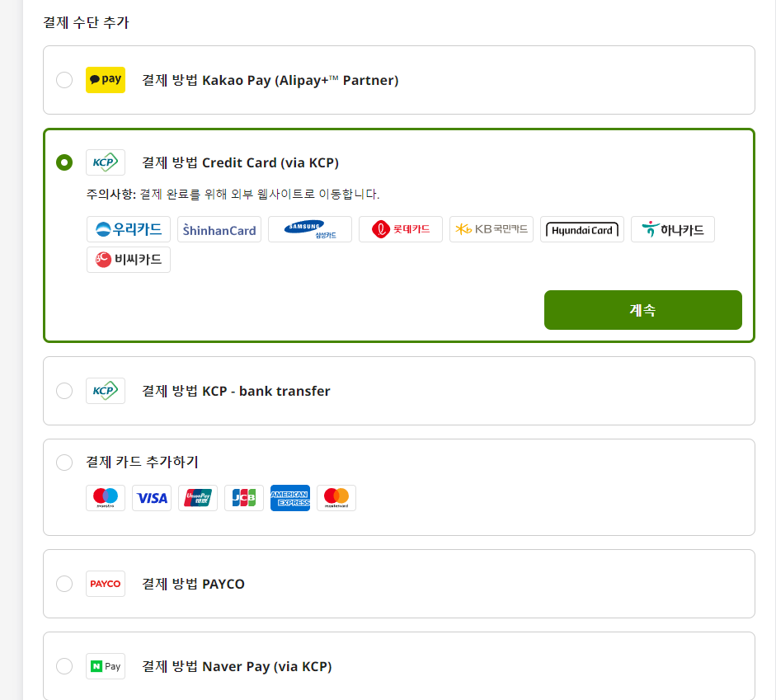This screenshot has width=776, height=700.
Task: Click the BC Card (비씨카드) logo
Action: (x=129, y=259)
